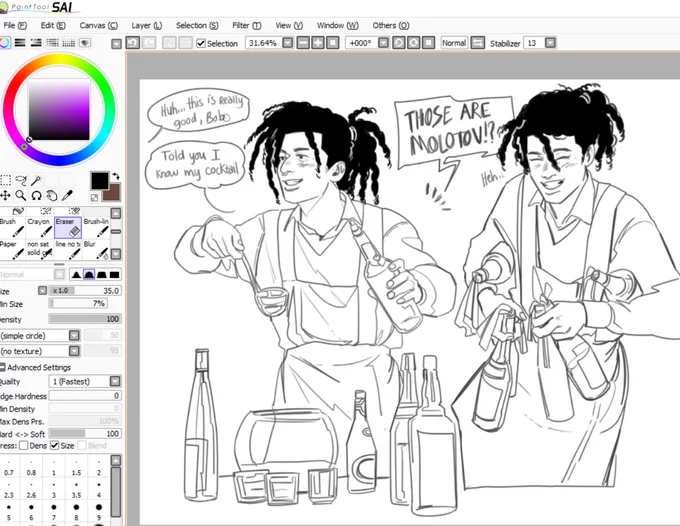Open the Window menu

(337, 26)
